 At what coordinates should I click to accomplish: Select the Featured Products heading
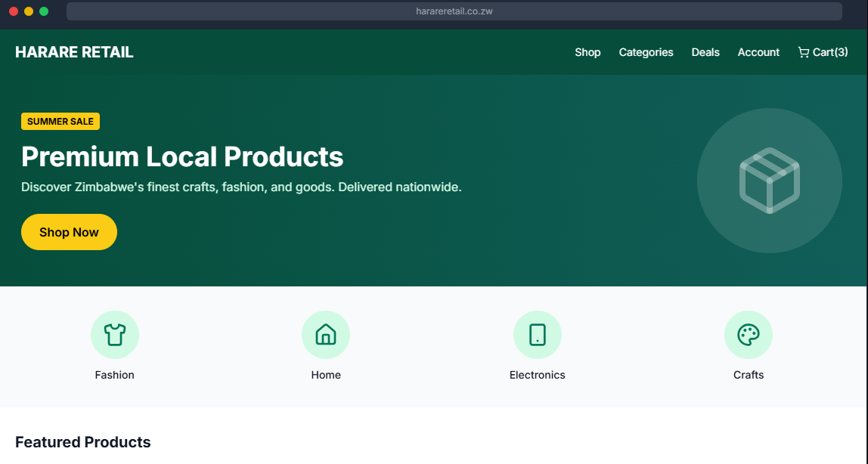[83, 442]
